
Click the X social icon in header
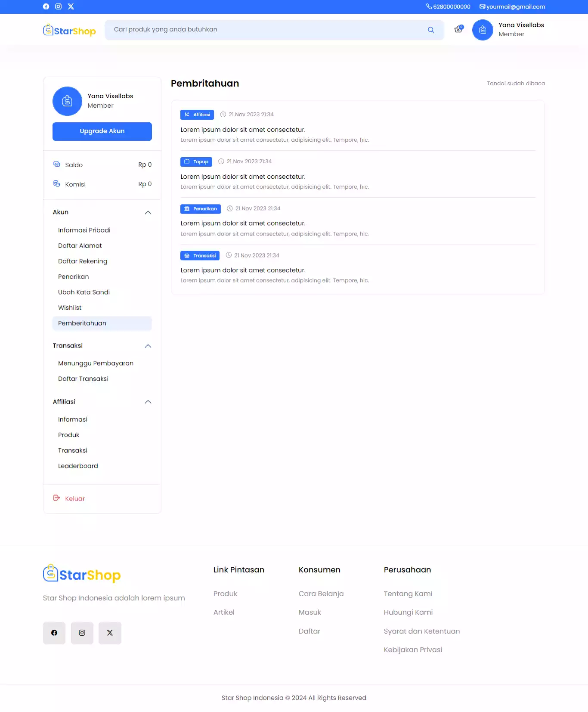tap(71, 6)
